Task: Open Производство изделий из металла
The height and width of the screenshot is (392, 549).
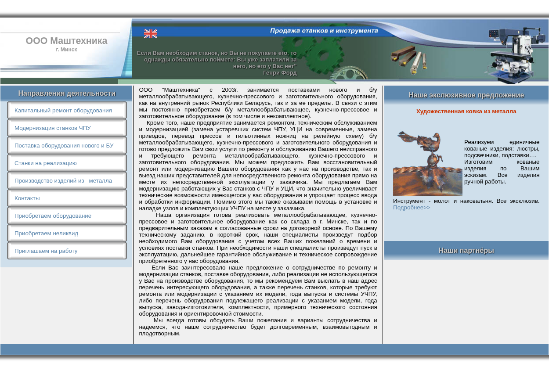Action: tap(67, 180)
